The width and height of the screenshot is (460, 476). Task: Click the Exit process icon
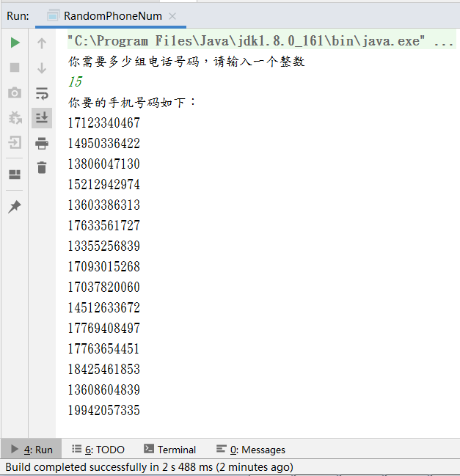click(15, 142)
